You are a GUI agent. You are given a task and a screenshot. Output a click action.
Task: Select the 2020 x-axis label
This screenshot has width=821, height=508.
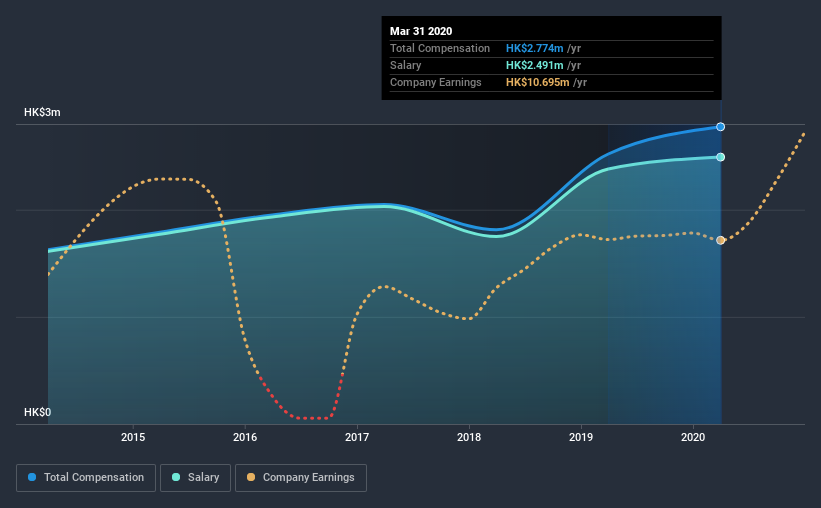click(x=693, y=437)
